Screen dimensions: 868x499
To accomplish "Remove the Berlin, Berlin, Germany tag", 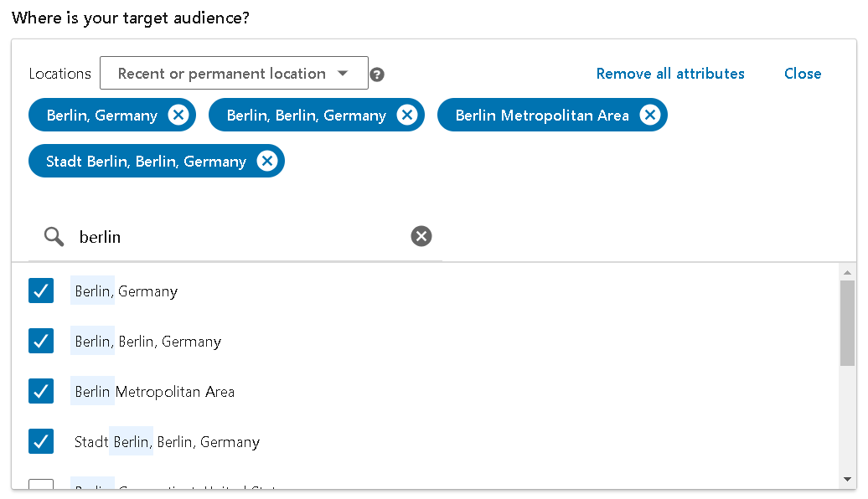I will pos(406,116).
